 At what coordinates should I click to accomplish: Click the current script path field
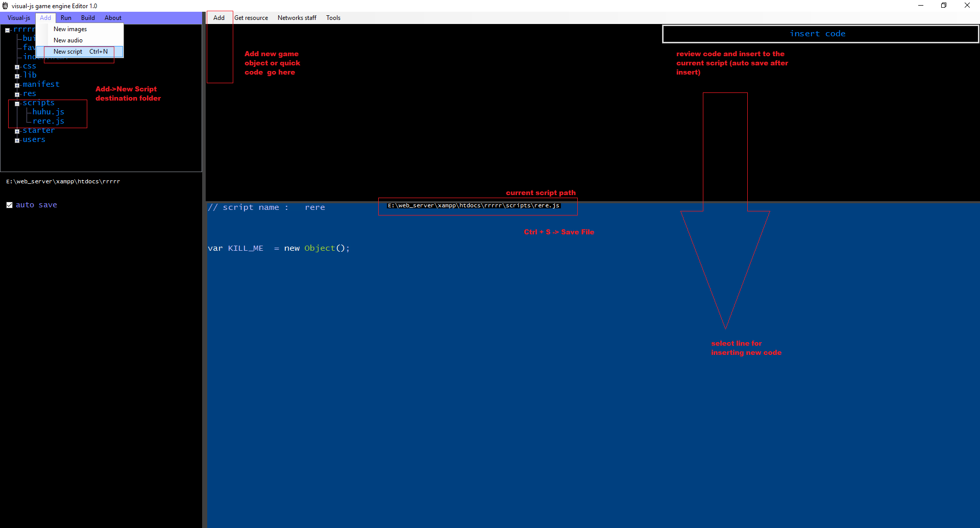tap(477, 206)
